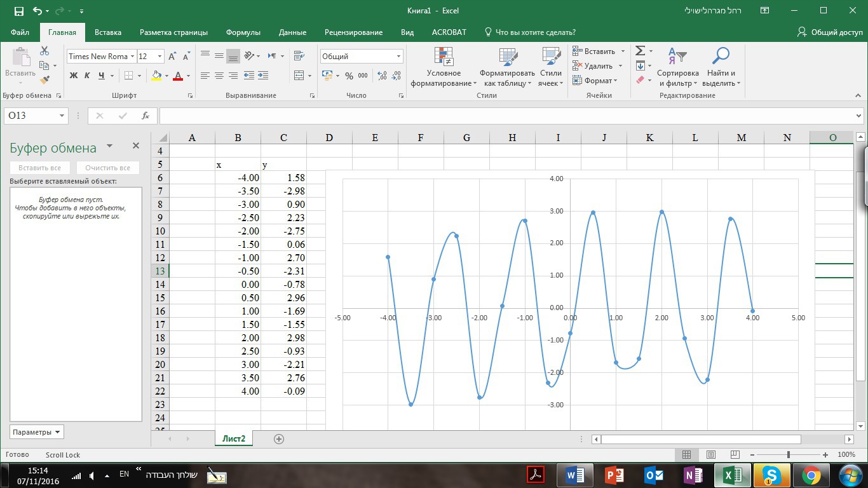Click the Cut scissors icon
Image resolution: width=868 pixels, height=488 pixels.
tap(44, 51)
